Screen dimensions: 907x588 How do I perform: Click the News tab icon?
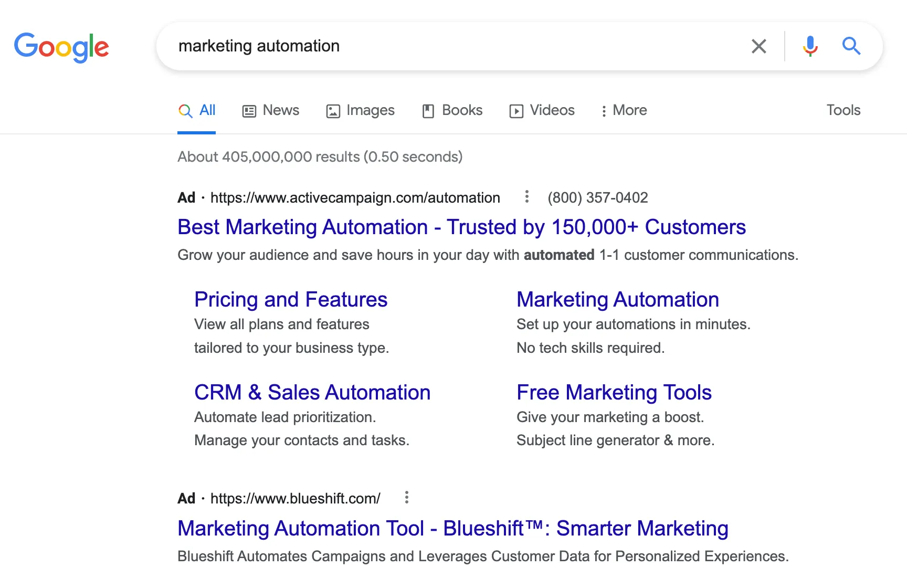249,111
